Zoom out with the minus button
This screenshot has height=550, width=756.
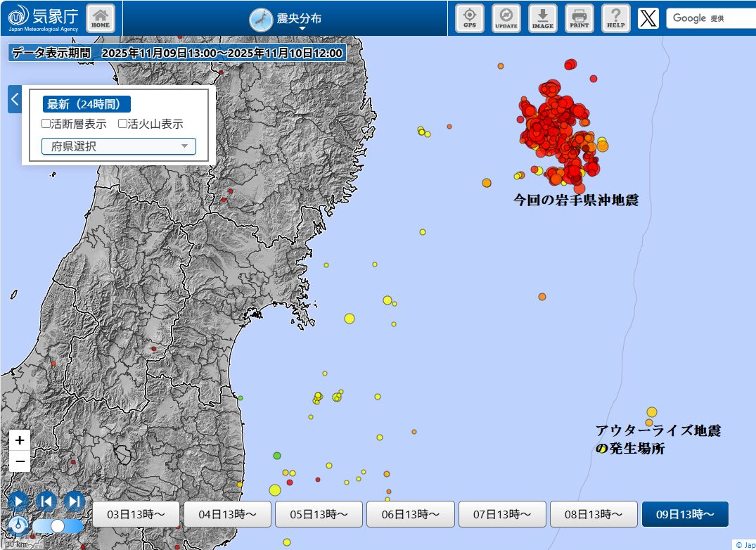20,461
